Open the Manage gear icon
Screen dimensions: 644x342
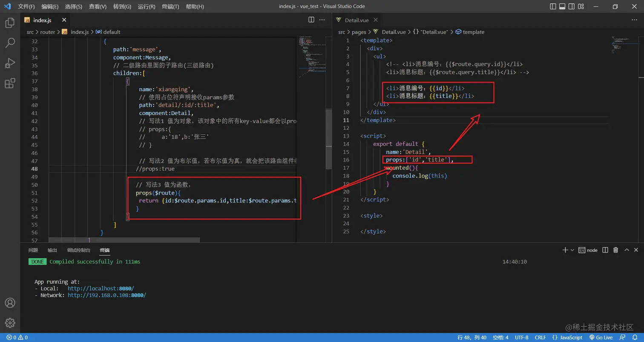coord(10,322)
